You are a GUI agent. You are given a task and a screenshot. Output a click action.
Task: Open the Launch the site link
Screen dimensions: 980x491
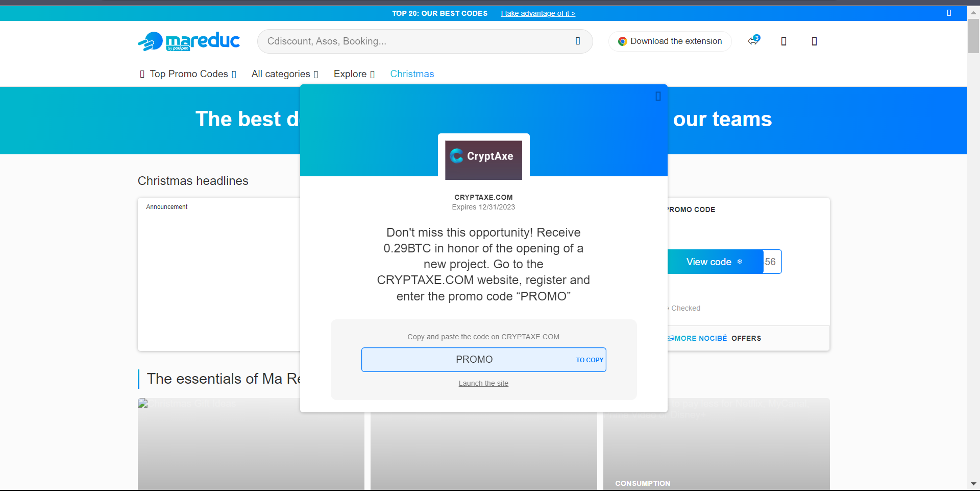483,384
